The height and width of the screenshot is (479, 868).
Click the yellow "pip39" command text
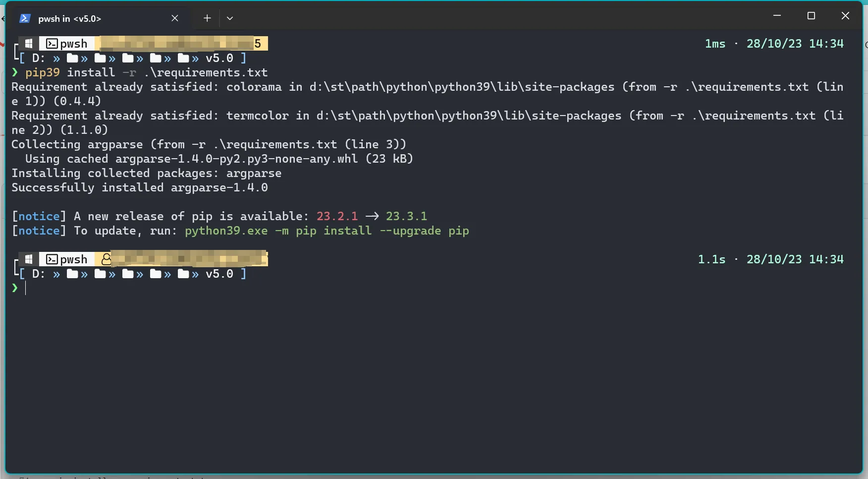point(43,72)
